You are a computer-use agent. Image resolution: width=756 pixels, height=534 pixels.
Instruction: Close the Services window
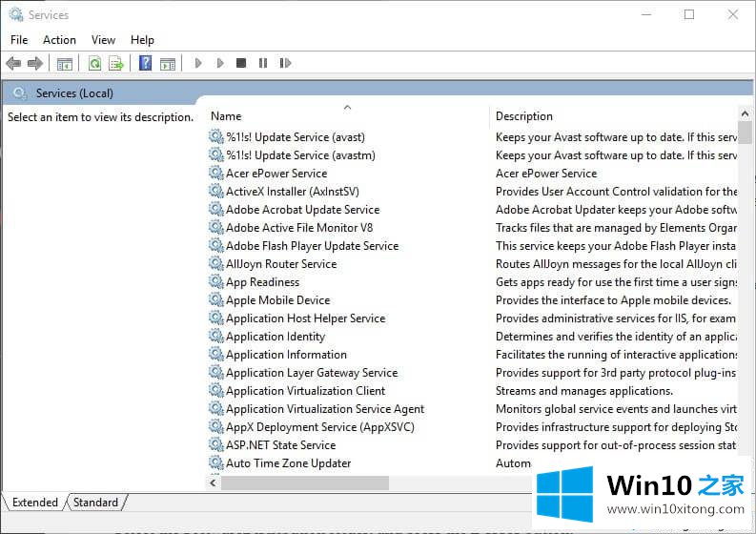pyautogui.click(x=733, y=14)
